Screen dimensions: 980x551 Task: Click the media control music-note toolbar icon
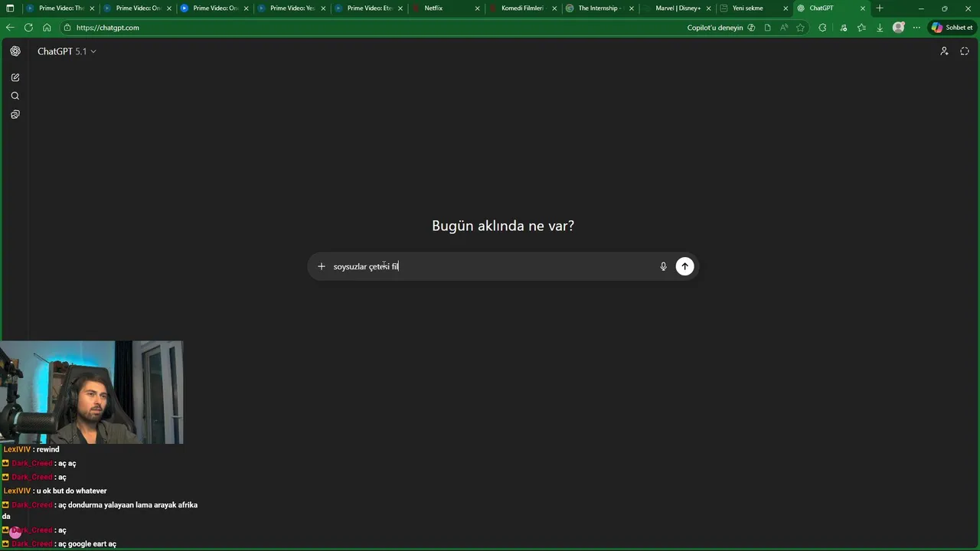click(x=843, y=28)
